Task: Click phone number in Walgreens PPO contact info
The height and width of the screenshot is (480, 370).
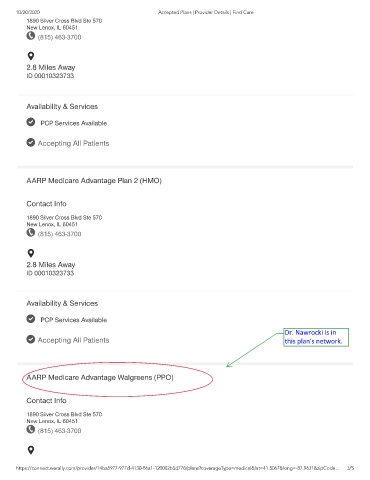Action: click(x=59, y=431)
